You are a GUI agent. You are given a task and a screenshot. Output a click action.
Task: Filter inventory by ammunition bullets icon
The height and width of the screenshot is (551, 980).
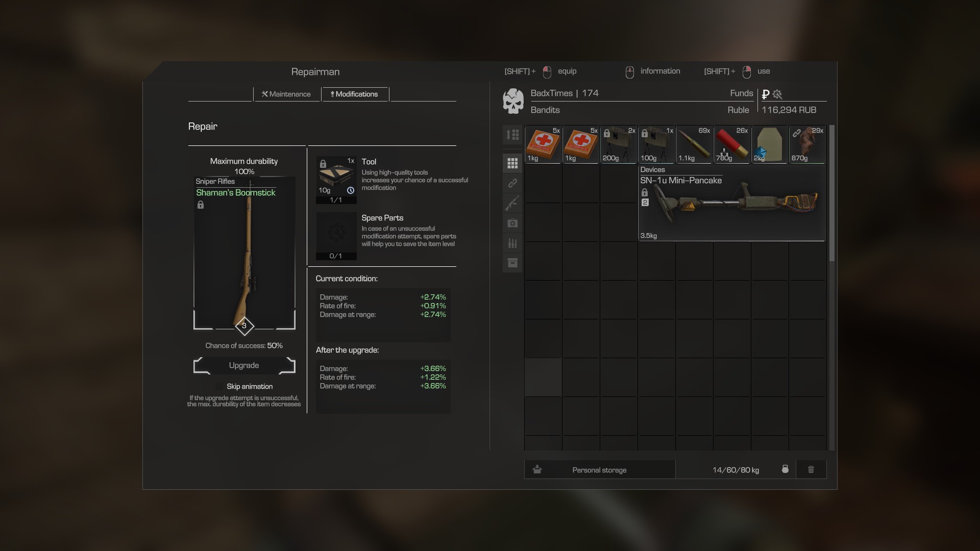(x=512, y=243)
